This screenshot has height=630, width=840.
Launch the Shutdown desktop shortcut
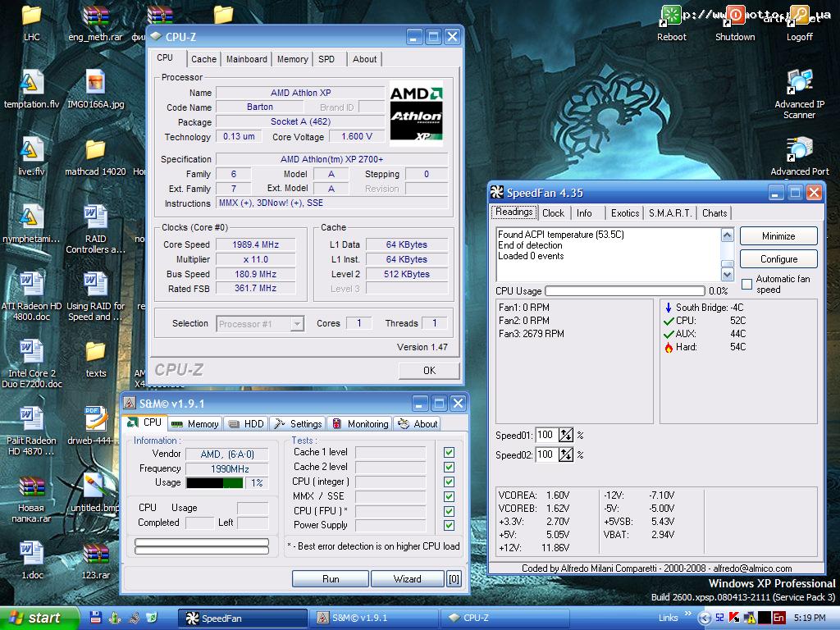pos(735,22)
